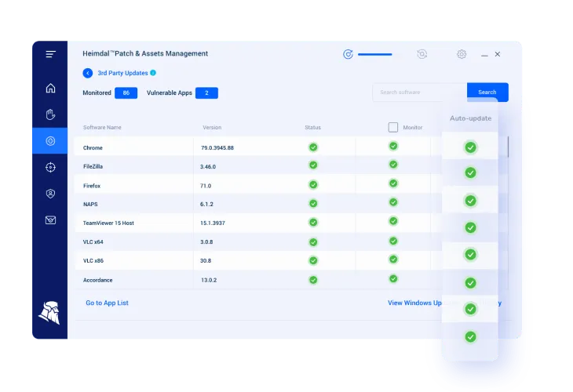Image resolution: width=573 pixels, height=392 pixels.
Task: Click version 79.0.3945.88
Action: coord(217,148)
